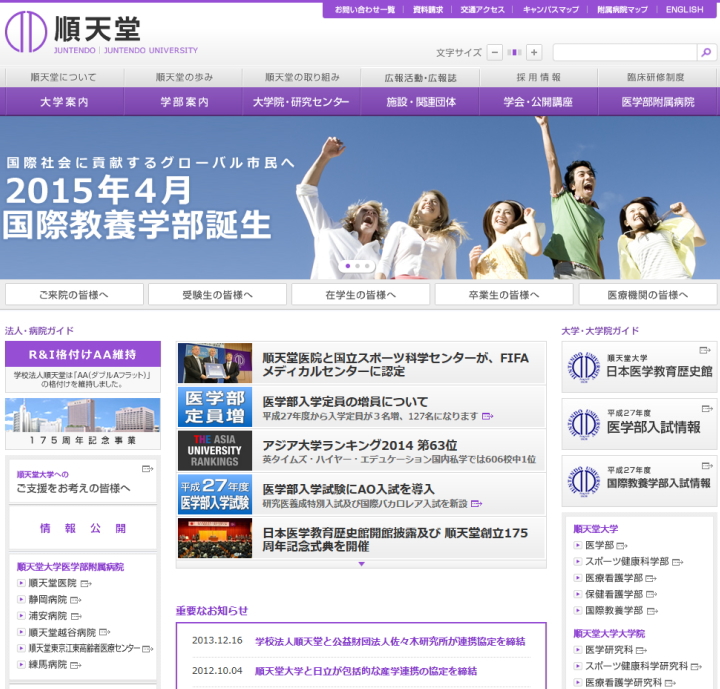Image resolution: width=720 pixels, height=689 pixels.
Task: Expand news list with the purple down arrow
Action: [x=361, y=564]
